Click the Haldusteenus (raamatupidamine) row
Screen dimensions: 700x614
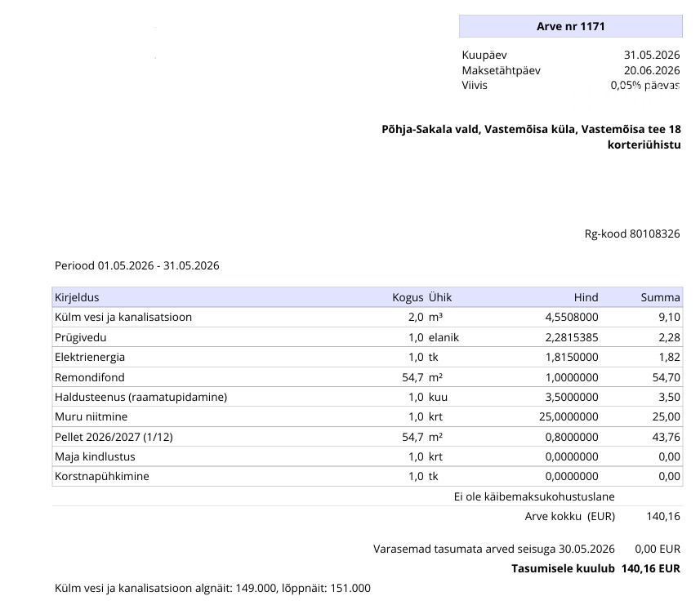coord(368,397)
